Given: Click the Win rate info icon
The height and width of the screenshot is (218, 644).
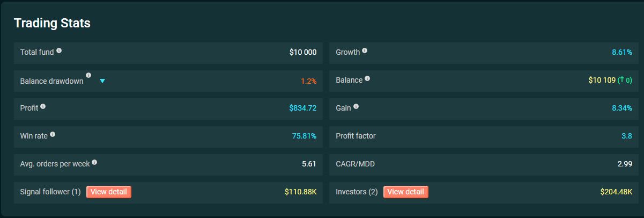Looking at the screenshot, I should (53, 135).
